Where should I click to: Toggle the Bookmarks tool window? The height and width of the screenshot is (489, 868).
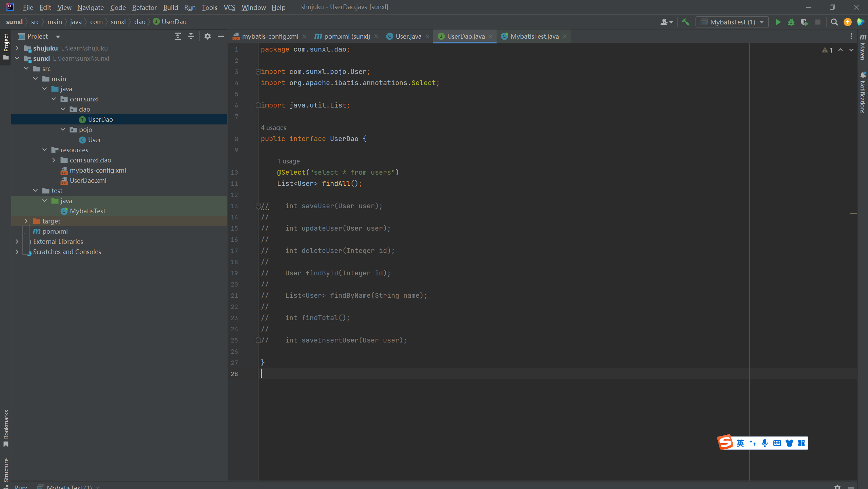tap(6, 428)
